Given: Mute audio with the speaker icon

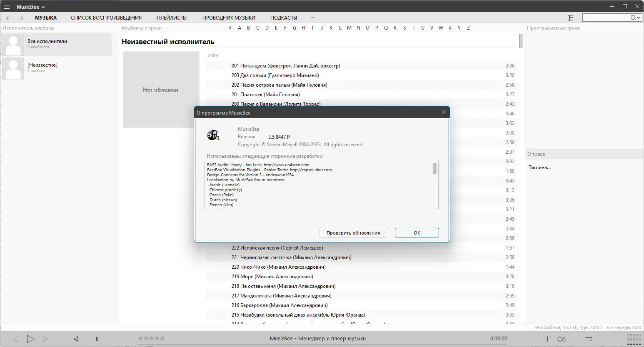Looking at the screenshot, I should [x=77, y=339].
